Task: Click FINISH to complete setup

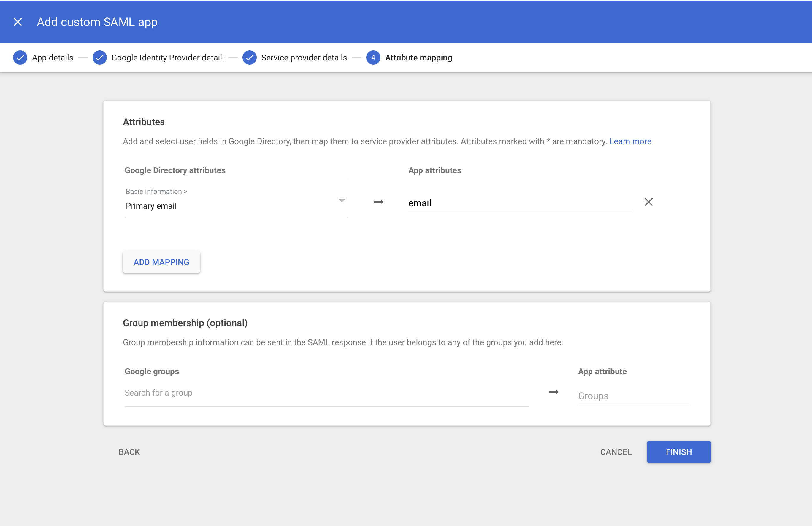Action: pyautogui.click(x=679, y=452)
